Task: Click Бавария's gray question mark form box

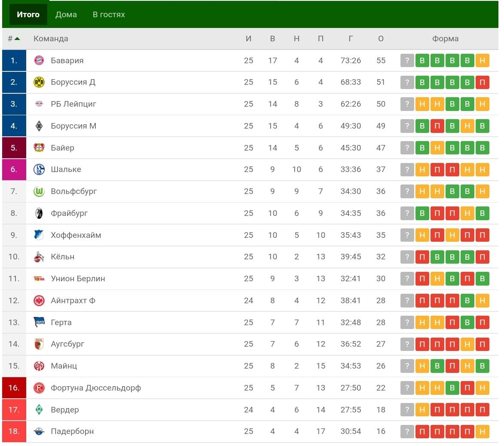Action: point(407,61)
